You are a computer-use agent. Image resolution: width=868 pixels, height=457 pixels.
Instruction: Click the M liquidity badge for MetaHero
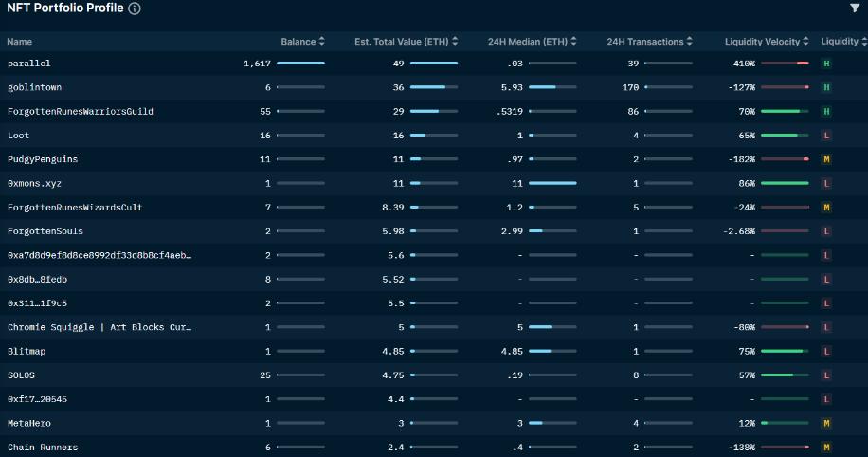pyautogui.click(x=827, y=423)
